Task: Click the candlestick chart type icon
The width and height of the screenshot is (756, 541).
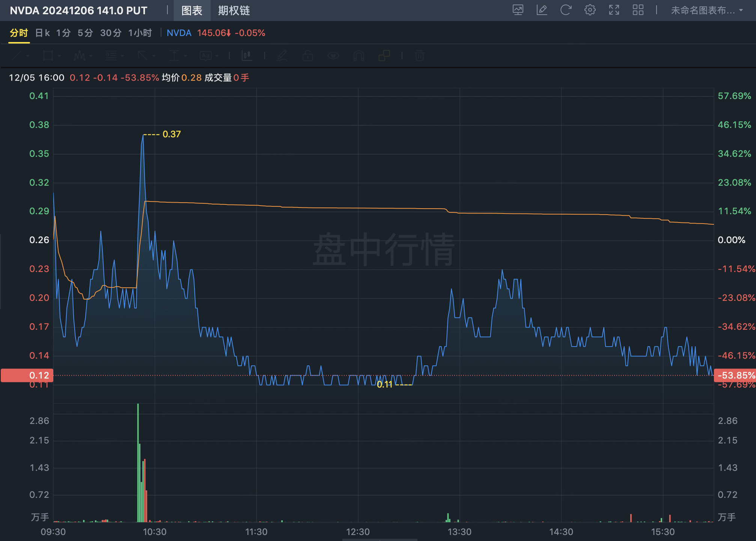Action: point(247,56)
